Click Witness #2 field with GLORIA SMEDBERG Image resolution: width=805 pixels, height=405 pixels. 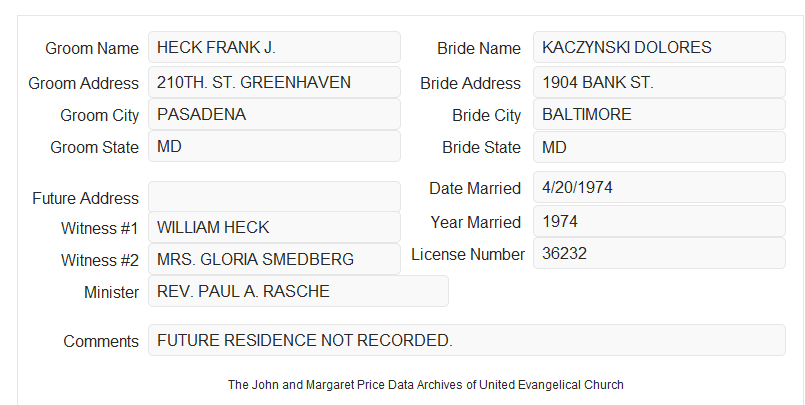[274, 259]
